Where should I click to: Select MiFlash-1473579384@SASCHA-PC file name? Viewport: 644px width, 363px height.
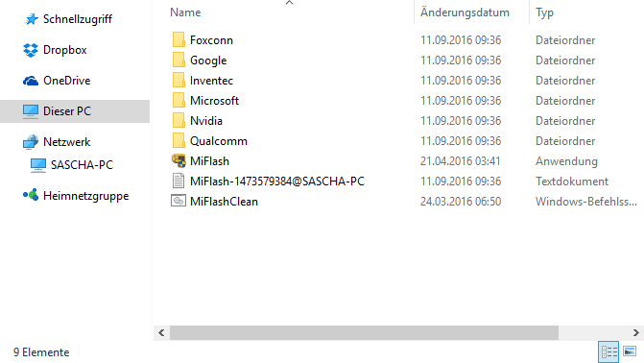[x=277, y=181]
